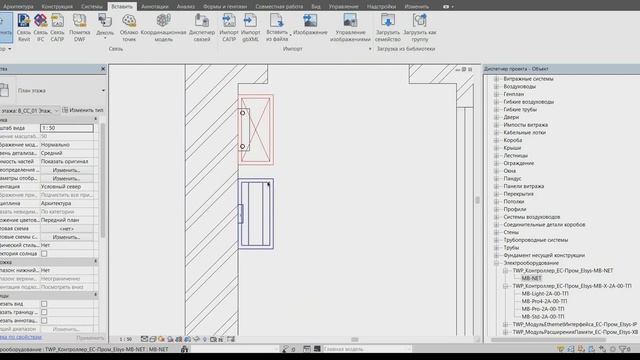The width and height of the screenshot is (640, 360).
Task: Open Диспетчер связей link manager
Action: point(202,27)
